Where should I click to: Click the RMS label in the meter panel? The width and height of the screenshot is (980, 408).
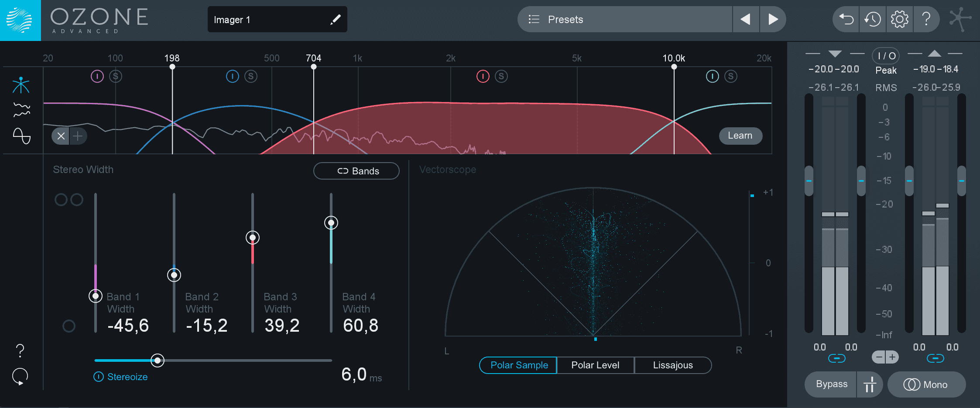pyautogui.click(x=886, y=88)
